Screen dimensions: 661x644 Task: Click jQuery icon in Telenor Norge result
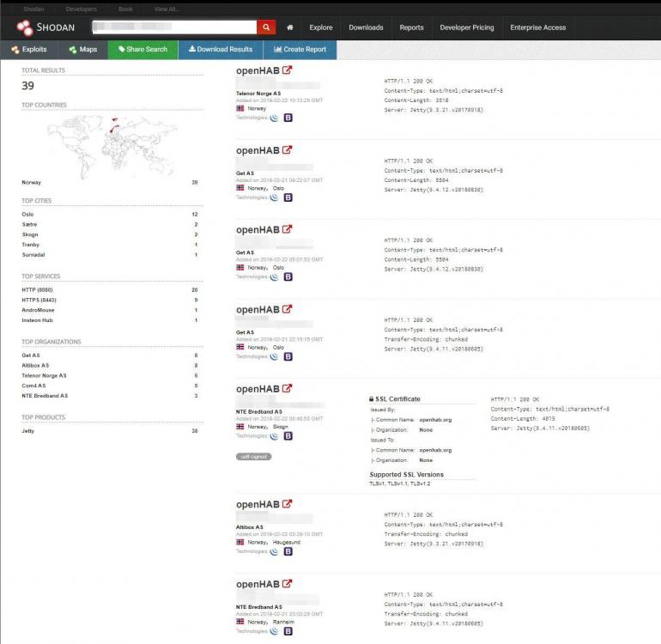274,118
